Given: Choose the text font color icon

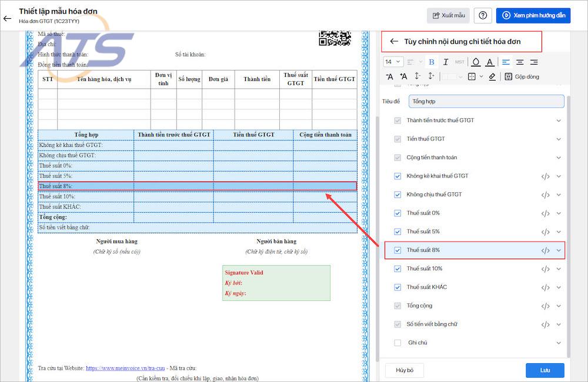Looking at the screenshot, I should coord(490,62).
